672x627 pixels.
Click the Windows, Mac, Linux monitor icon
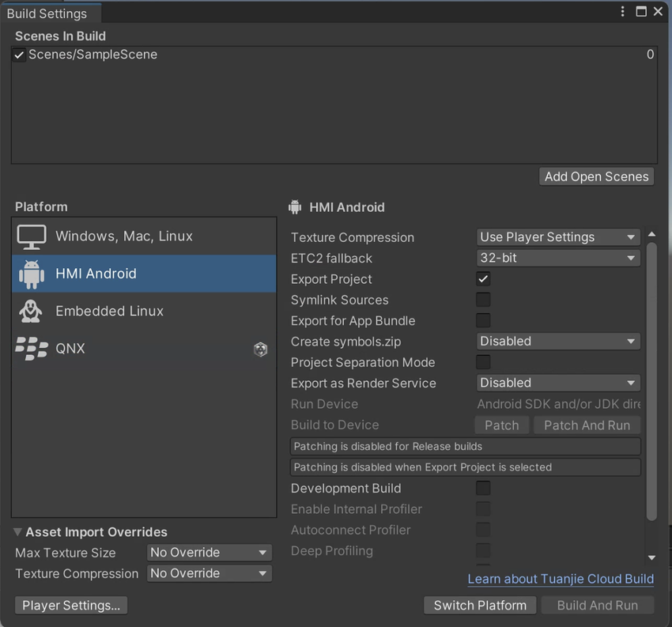tap(32, 236)
